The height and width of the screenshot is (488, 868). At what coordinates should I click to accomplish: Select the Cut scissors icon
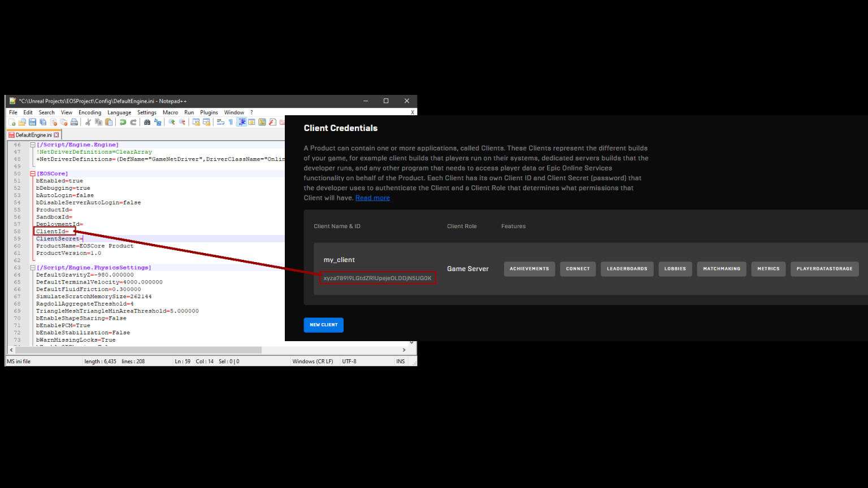pyautogui.click(x=88, y=122)
